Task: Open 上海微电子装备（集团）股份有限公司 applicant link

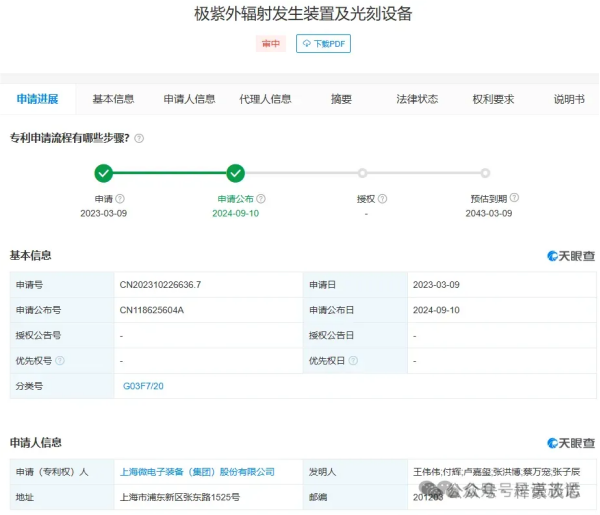Action: (197, 472)
